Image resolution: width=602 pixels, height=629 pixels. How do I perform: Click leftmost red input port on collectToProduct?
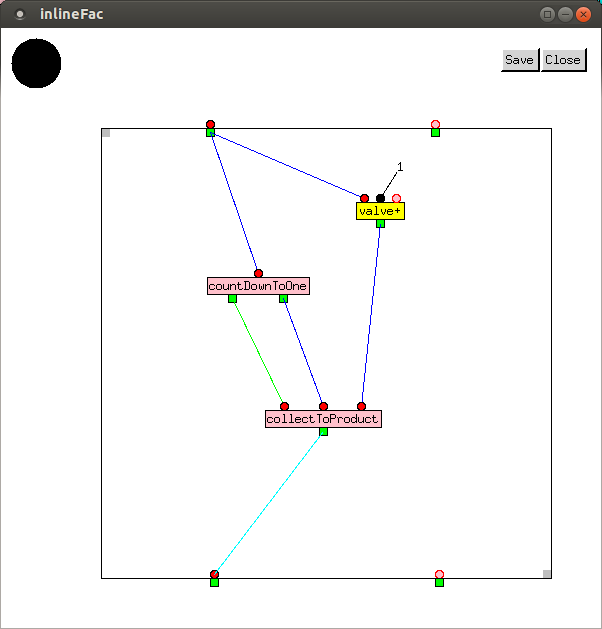coord(284,406)
